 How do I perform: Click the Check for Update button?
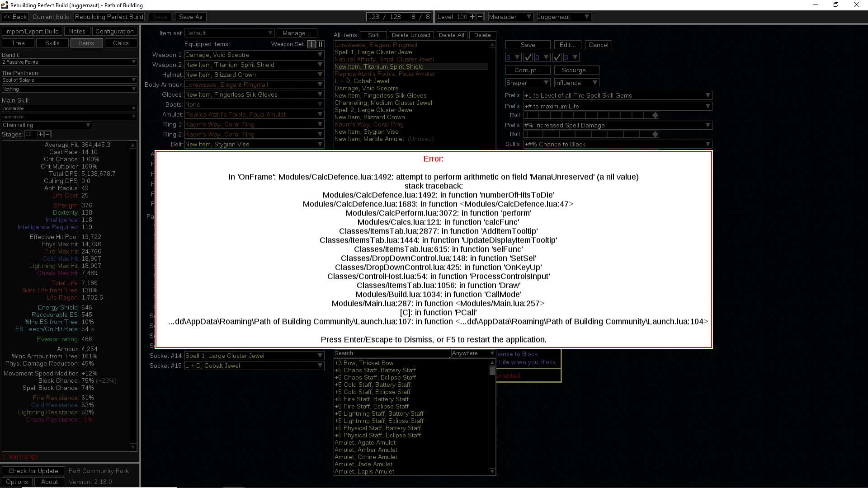[33, 471]
